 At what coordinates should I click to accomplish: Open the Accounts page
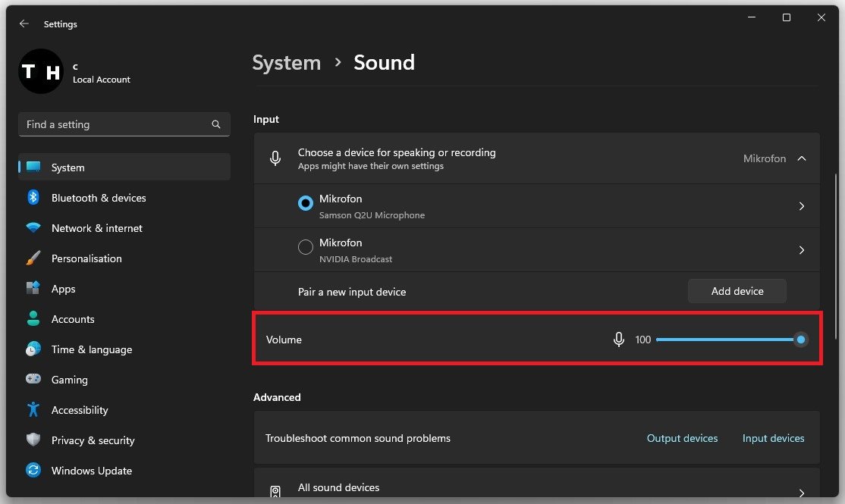[x=73, y=319]
